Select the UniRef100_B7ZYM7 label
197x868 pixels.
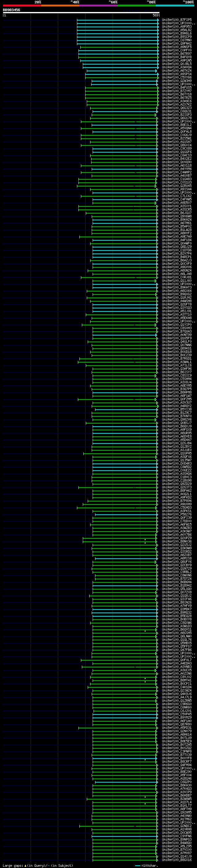coord(177,91)
